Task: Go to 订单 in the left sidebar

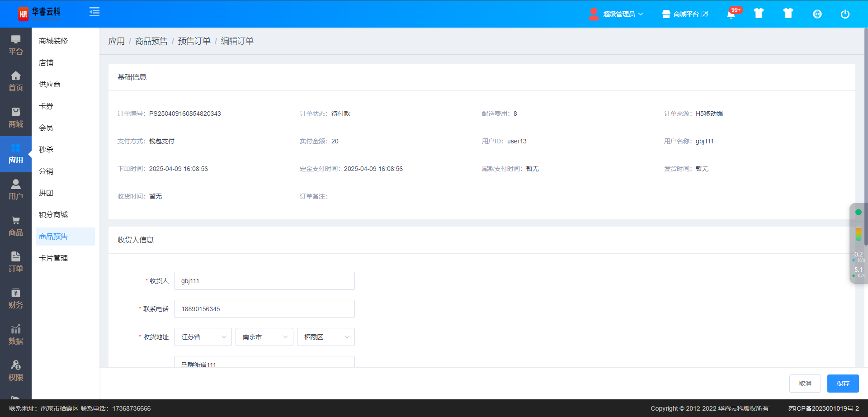Action: coord(16,262)
